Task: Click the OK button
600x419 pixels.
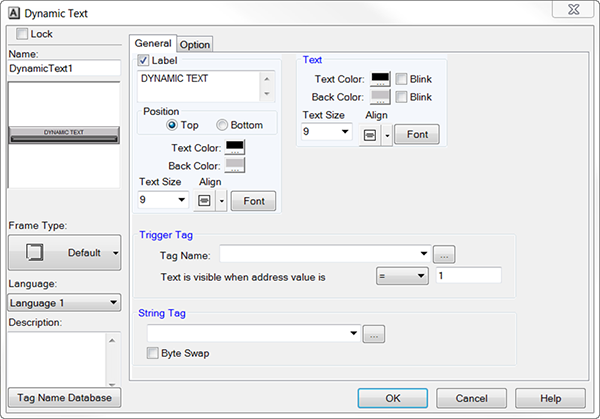Action: (393, 398)
